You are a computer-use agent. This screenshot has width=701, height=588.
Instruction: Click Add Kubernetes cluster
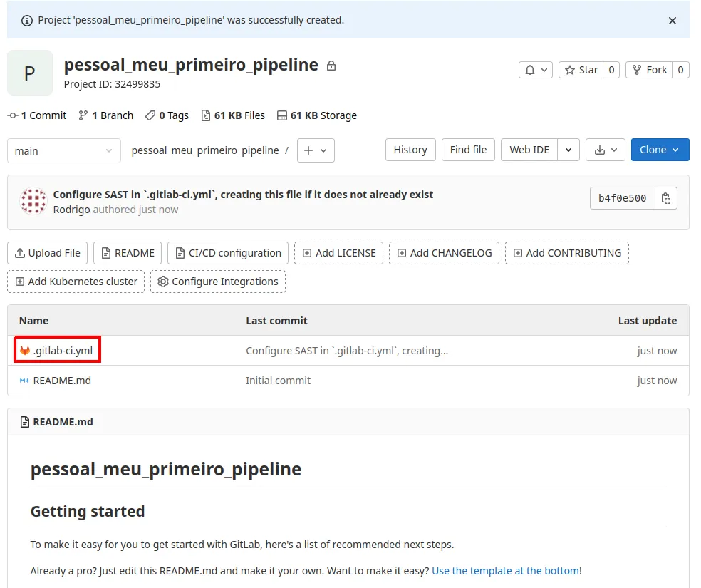point(76,282)
